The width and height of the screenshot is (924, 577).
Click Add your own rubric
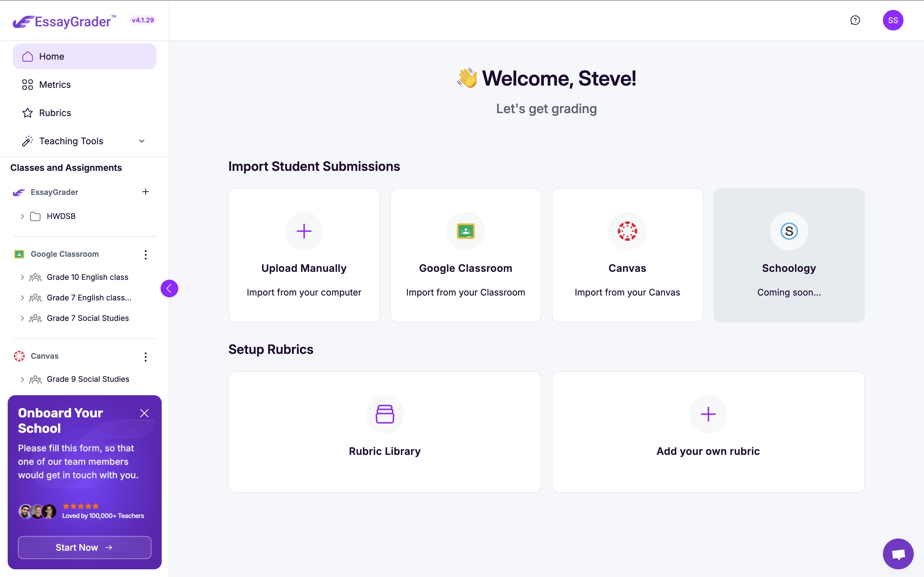[x=708, y=432]
